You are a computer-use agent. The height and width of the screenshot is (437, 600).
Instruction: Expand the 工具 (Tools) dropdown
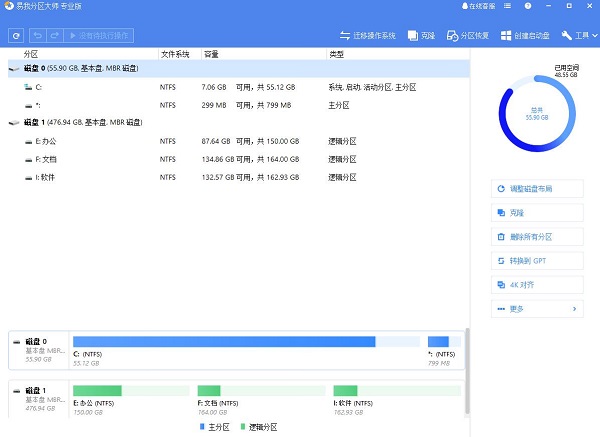(x=578, y=36)
